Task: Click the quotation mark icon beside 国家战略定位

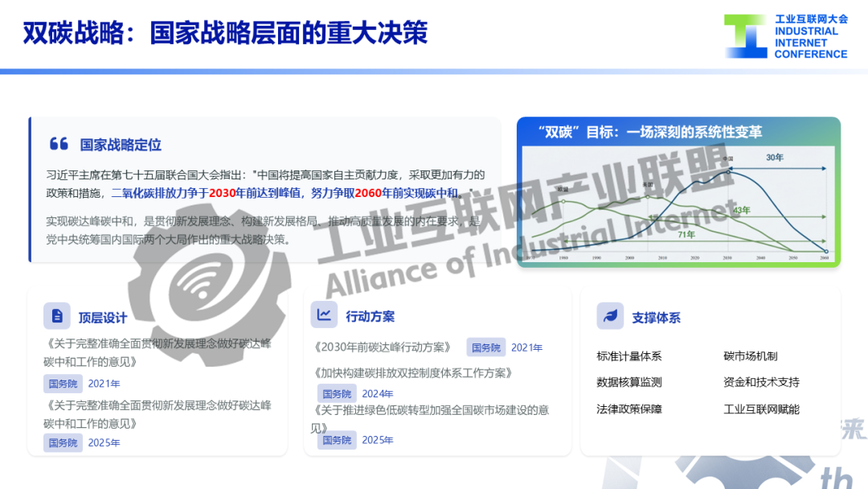Action: coord(59,144)
